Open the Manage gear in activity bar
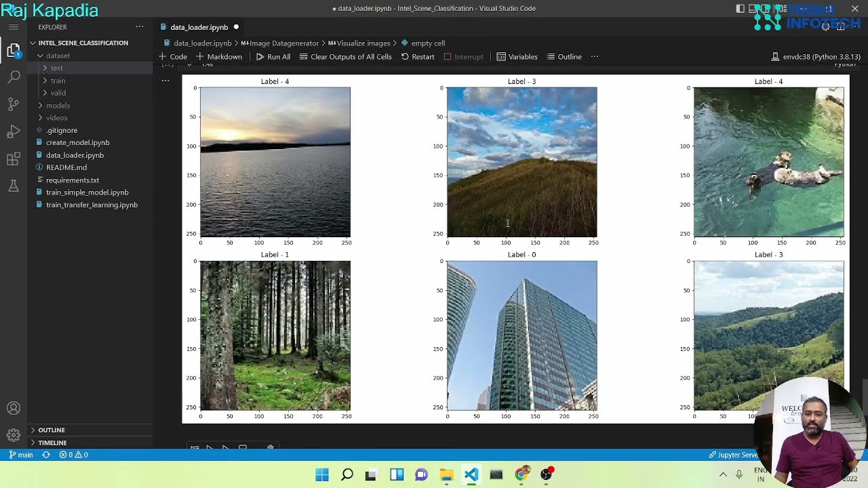This screenshot has width=868, height=488. 14,435
